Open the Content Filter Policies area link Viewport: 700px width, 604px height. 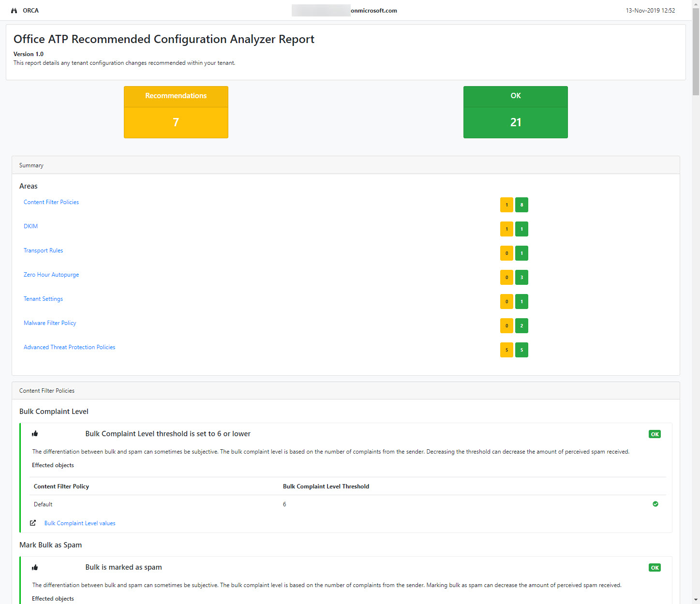point(51,202)
